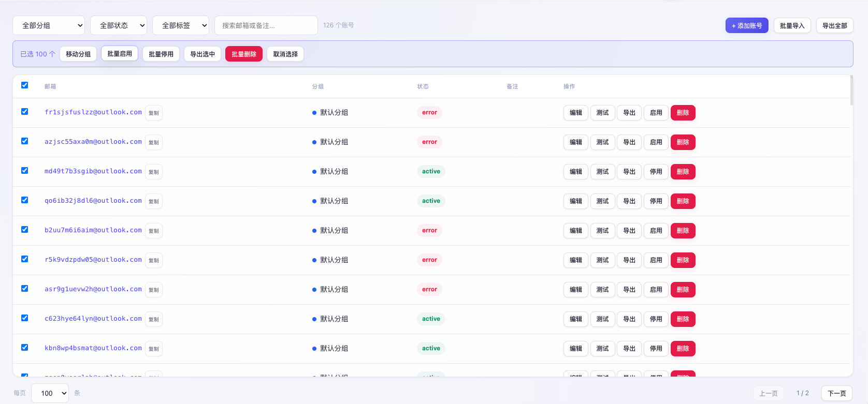Open the 全部状态 status filter dropdown

119,25
